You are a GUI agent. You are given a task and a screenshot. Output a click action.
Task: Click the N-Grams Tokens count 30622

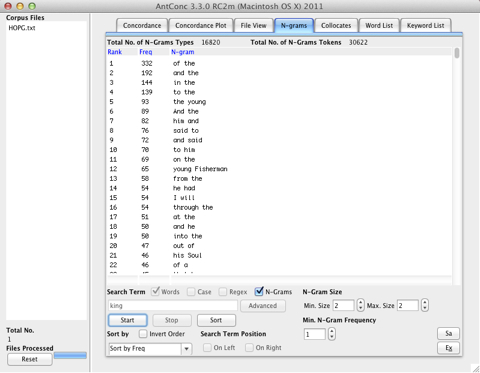(358, 43)
